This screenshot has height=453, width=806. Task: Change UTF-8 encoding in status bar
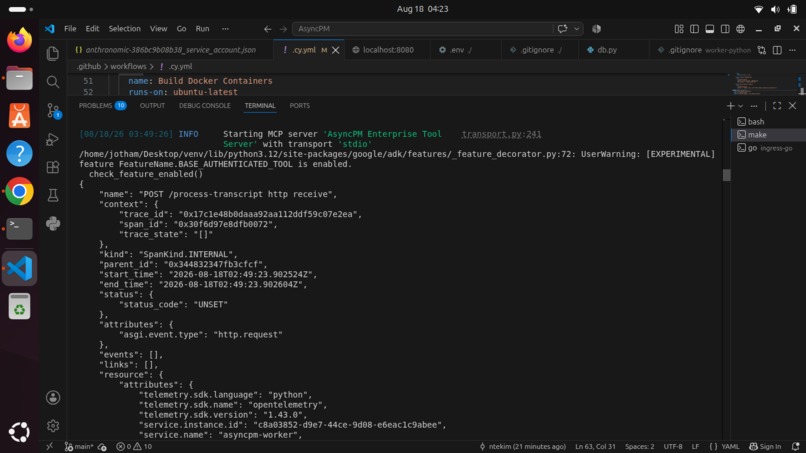tap(673, 446)
